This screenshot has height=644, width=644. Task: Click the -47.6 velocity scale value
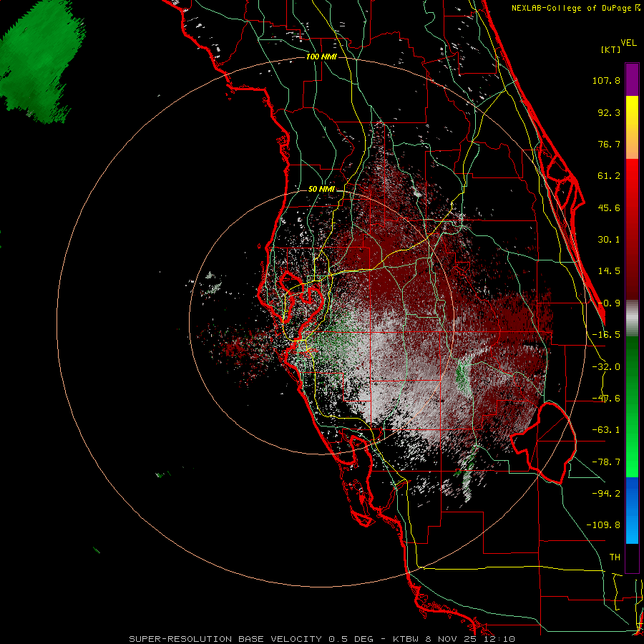(606, 399)
